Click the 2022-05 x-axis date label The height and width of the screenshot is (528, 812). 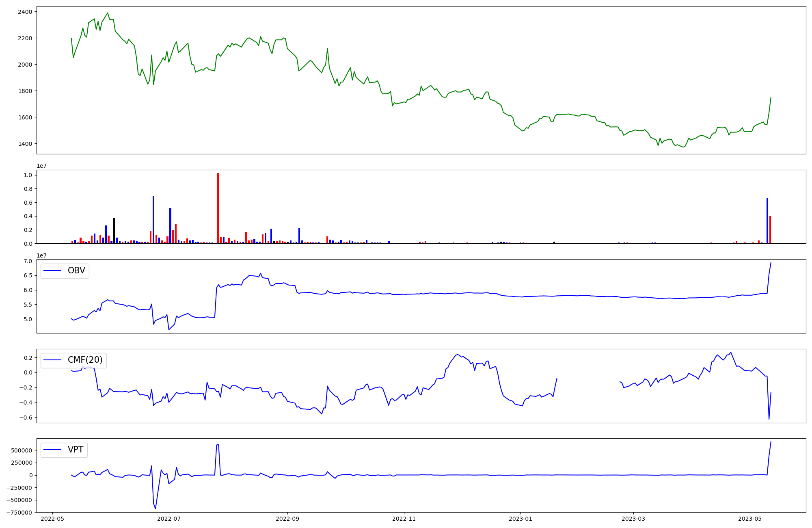(x=52, y=519)
